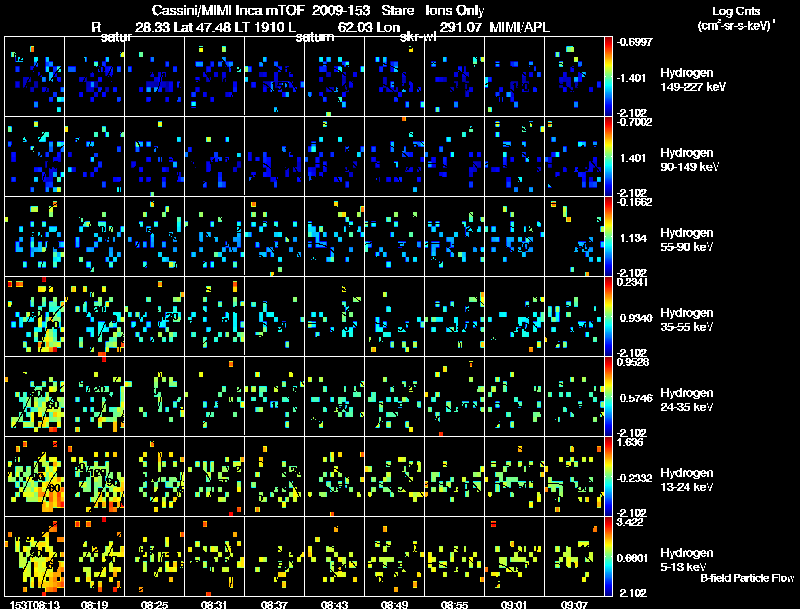Click the '08:55' time axis label
Image resolution: width=800 pixels, height=609 pixels.
click(x=454, y=604)
